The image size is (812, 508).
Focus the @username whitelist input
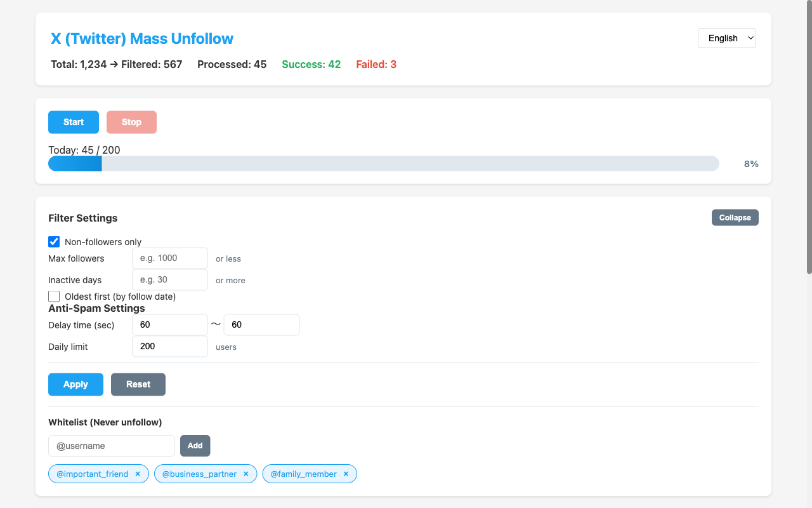click(112, 446)
